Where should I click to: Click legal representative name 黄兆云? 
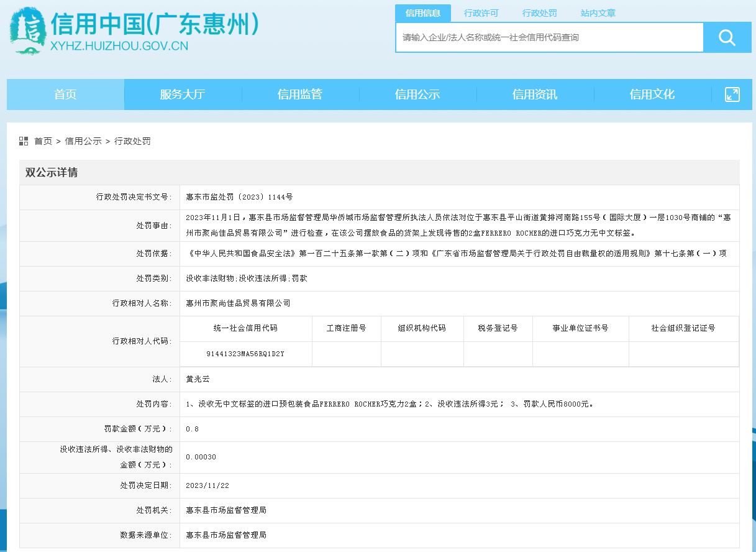[x=198, y=379]
